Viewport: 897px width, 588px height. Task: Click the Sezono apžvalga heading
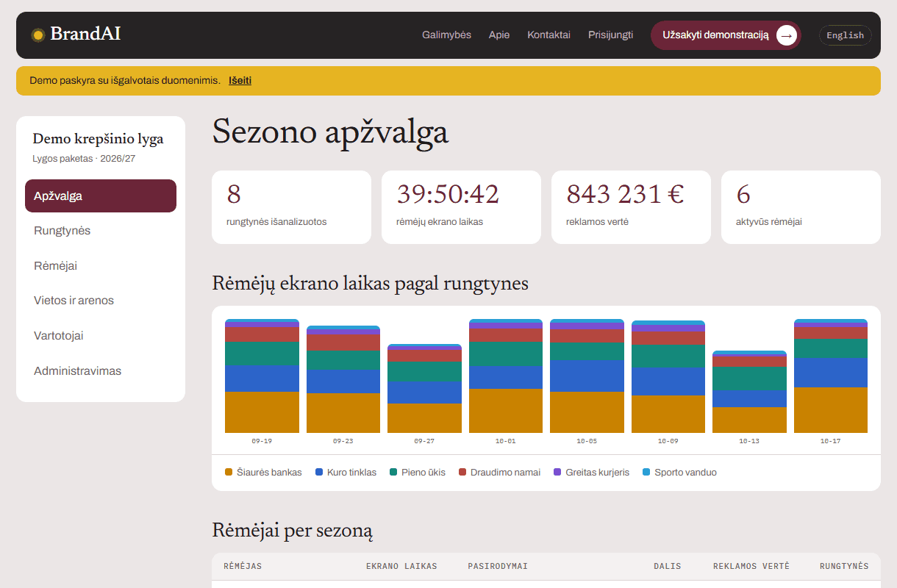coord(330,134)
